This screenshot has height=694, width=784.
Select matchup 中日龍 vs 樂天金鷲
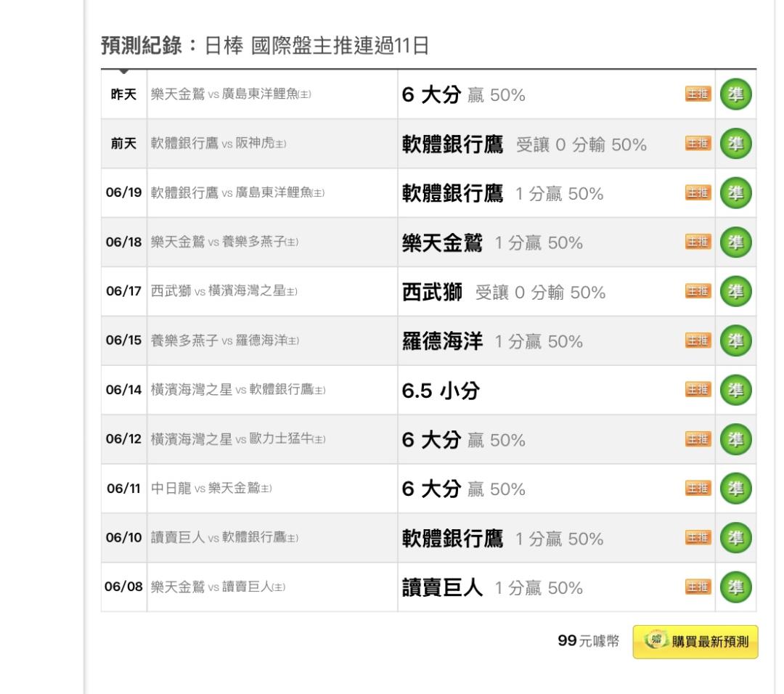pos(211,488)
